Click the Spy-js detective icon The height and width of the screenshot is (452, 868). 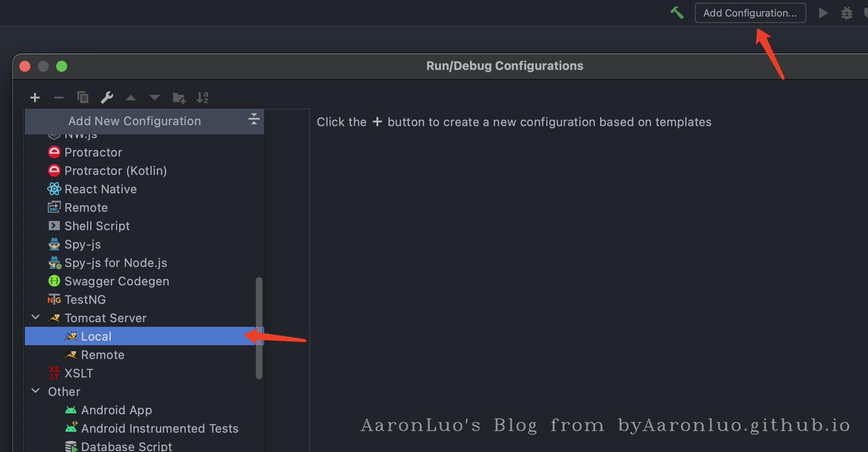(x=54, y=244)
